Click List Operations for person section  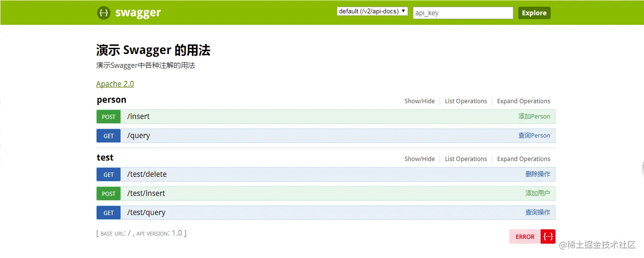point(466,101)
